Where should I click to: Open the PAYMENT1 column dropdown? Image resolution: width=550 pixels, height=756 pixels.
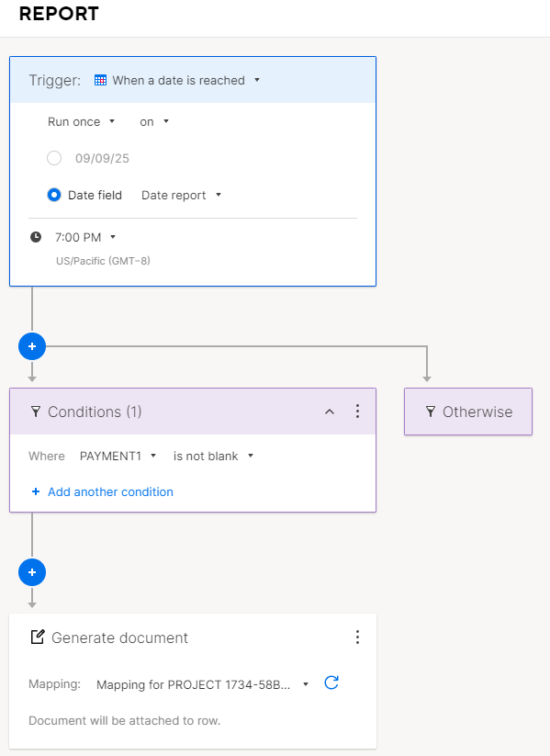118,457
